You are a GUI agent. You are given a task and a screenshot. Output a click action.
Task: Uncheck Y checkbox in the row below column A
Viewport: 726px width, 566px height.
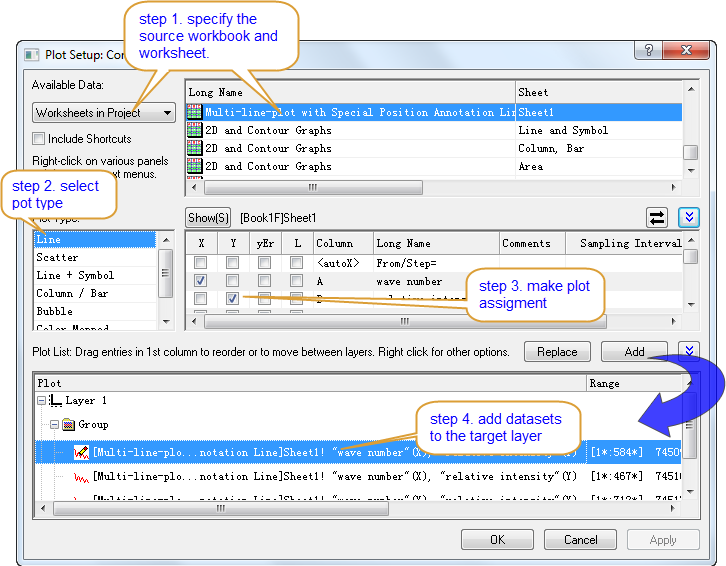click(x=232, y=299)
